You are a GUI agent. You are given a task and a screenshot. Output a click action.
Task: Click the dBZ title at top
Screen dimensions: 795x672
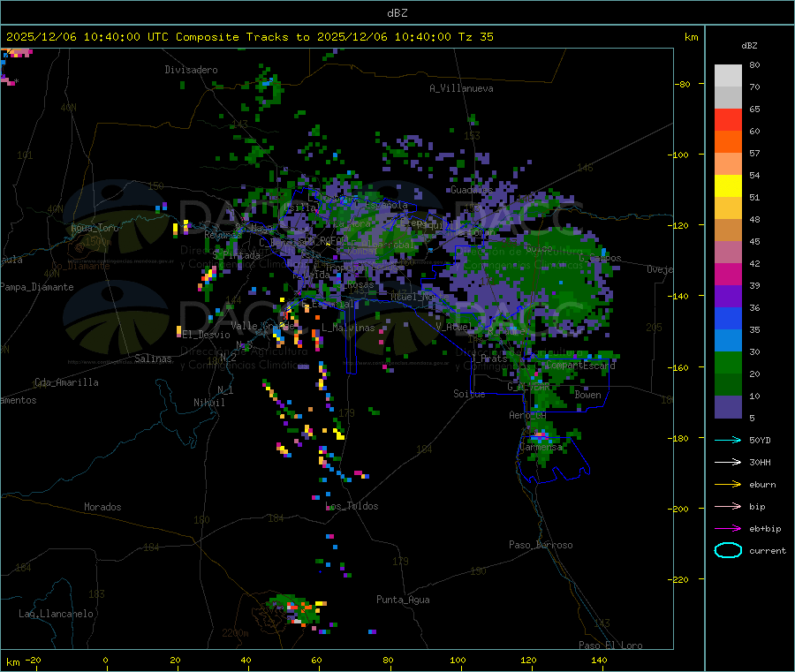point(397,13)
